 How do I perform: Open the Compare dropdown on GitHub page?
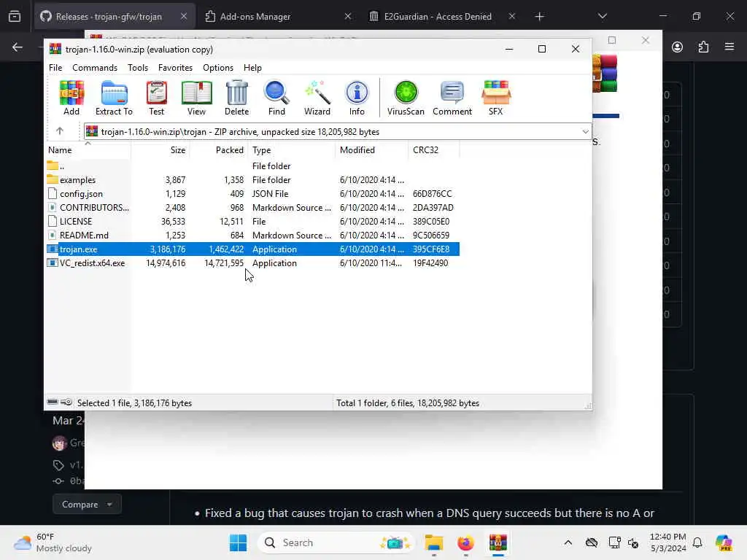tap(87, 505)
